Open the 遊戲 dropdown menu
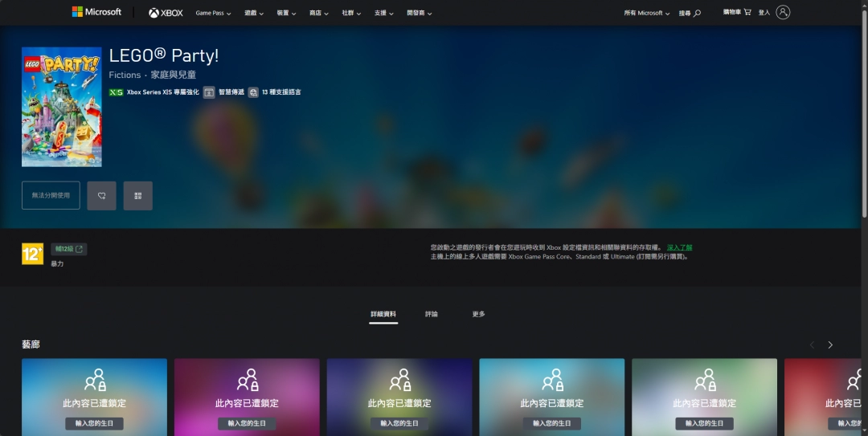 coord(253,13)
